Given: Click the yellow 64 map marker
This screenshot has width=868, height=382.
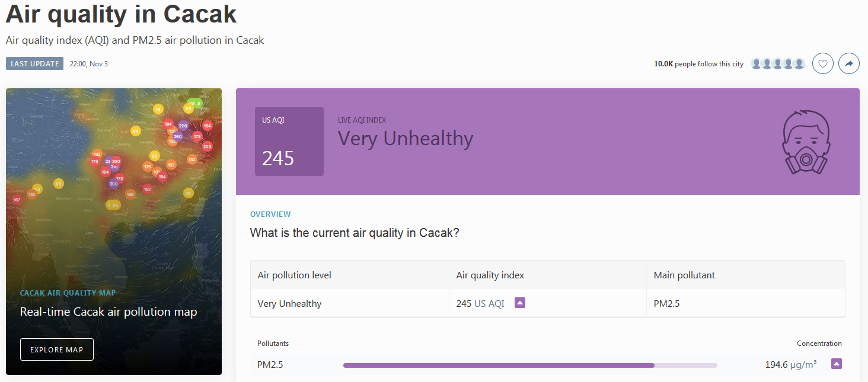Looking at the screenshot, I should click(x=136, y=131).
